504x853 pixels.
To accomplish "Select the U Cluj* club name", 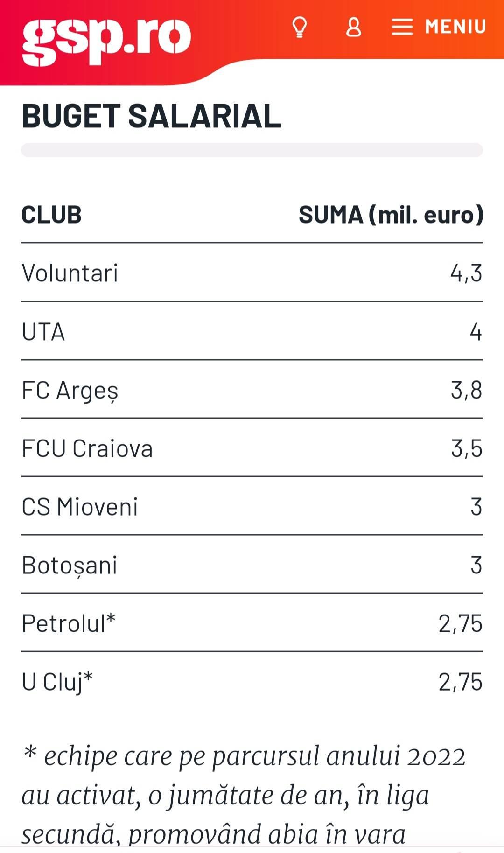I will click(57, 682).
